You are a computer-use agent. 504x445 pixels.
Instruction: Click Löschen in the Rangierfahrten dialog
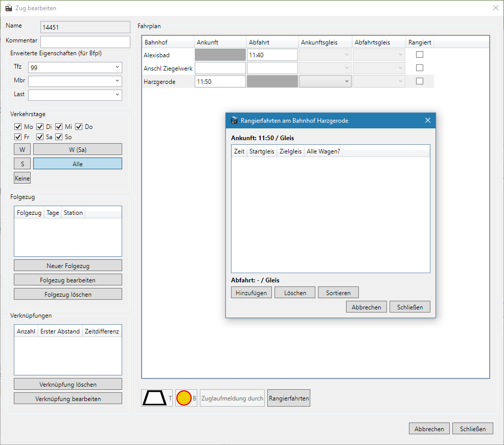click(295, 293)
